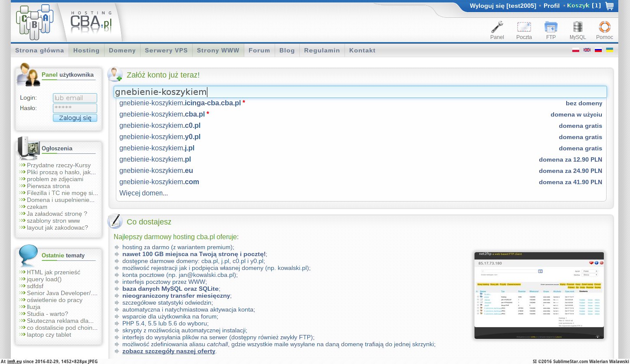Open announcement szablony stron www
The height and width of the screenshot is (364, 630).
(x=53, y=221)
